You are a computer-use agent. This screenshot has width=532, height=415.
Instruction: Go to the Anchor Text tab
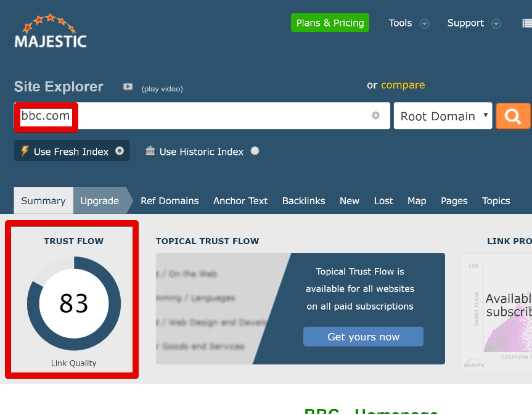click(x=240, y=201)
